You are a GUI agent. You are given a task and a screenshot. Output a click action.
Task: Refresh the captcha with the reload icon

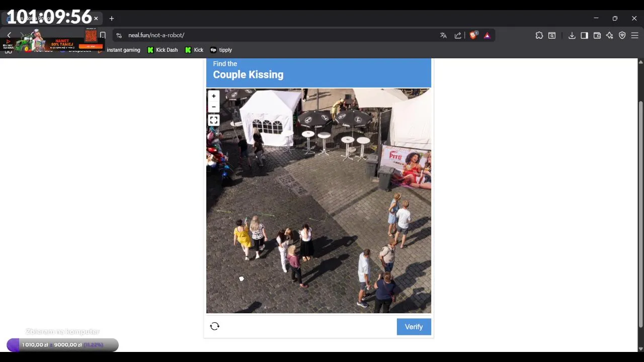click(x=215, y=326)
